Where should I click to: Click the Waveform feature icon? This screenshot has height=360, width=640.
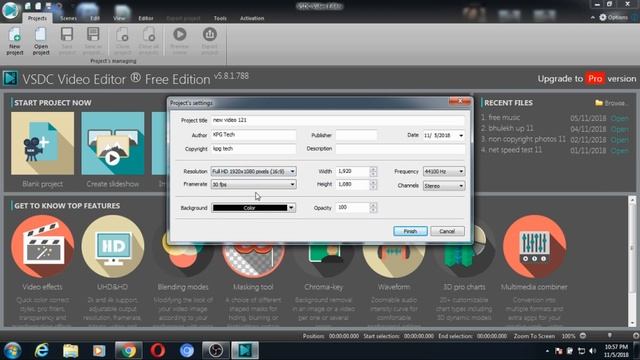(x=393, y=260)
